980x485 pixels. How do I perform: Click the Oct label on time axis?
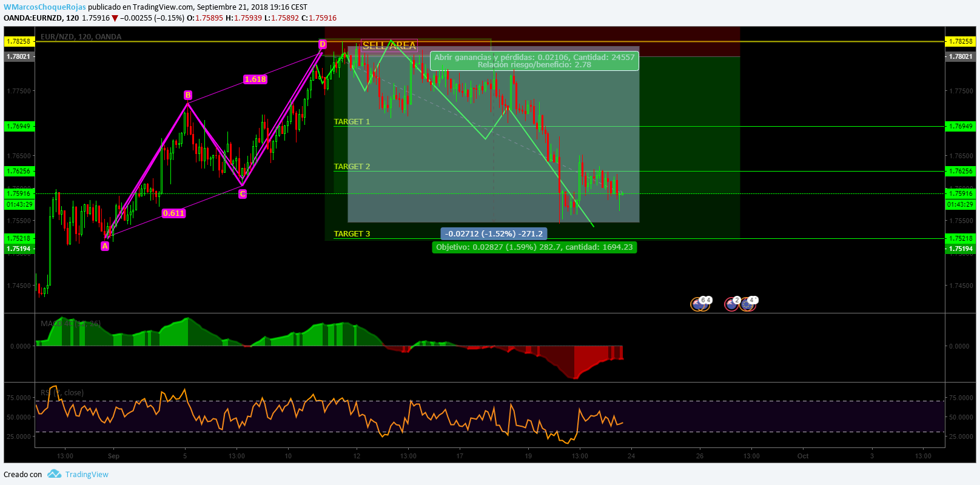(803, 456)
